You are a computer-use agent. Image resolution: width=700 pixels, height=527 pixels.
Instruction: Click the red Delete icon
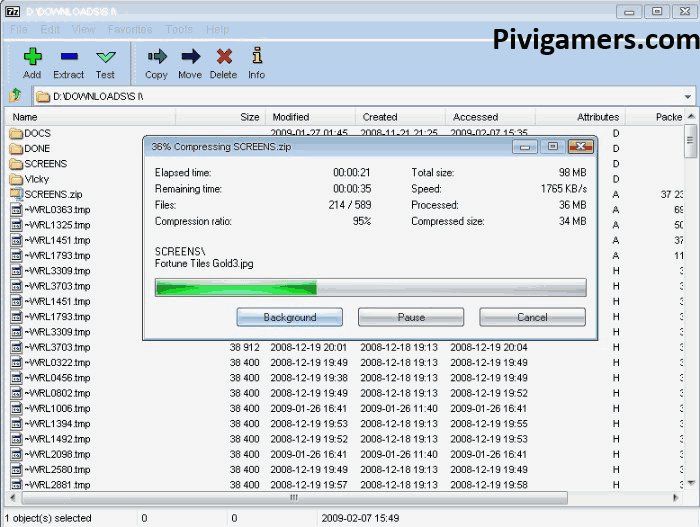(x=223, y=62)
